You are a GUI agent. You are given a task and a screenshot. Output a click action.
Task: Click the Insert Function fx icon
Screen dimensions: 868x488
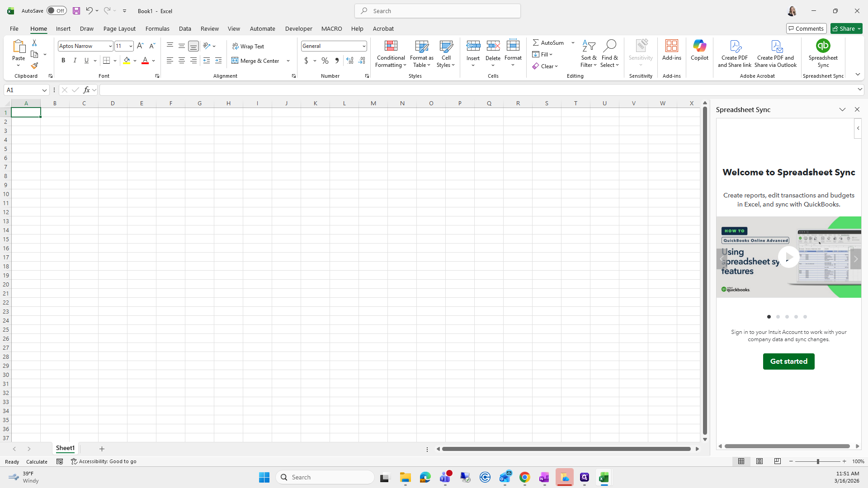point(86,90)
